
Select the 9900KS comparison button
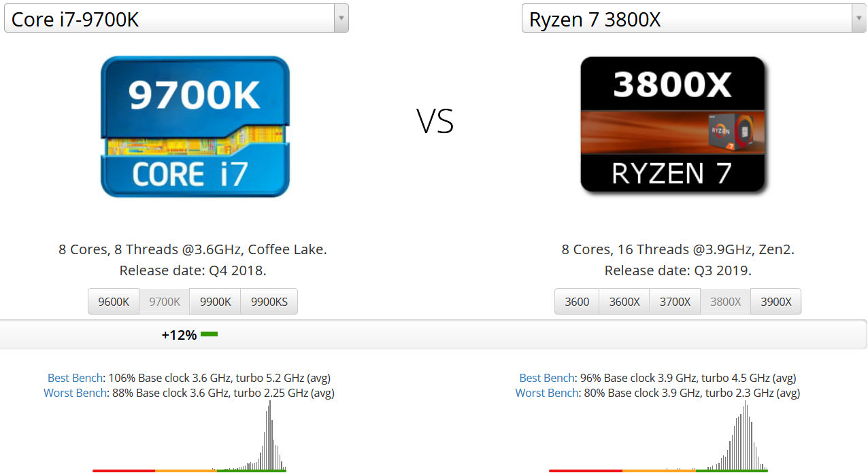click(269, 301)
